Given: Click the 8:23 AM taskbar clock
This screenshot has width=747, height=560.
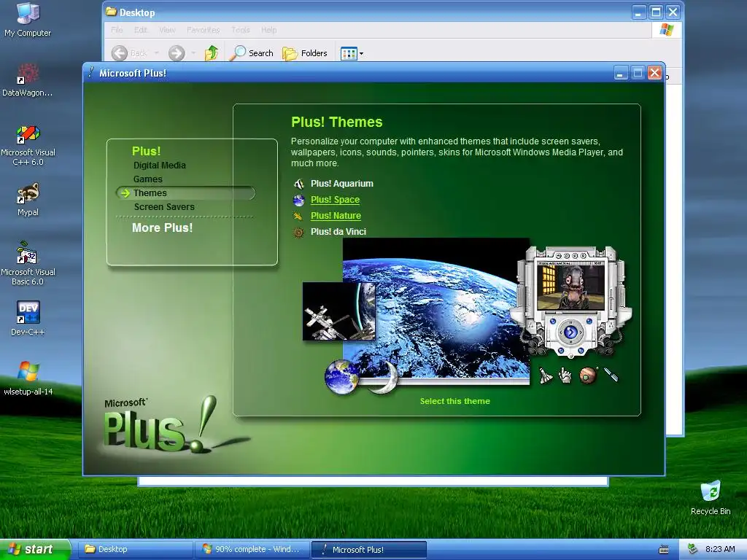Looking at the screenshot, I should pyautogui.click(x=720, y=549).
